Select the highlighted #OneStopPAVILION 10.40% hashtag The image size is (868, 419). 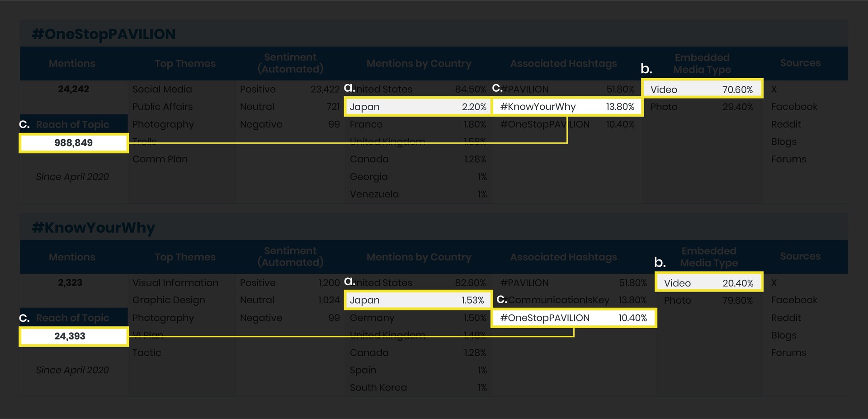click(574, 318)
